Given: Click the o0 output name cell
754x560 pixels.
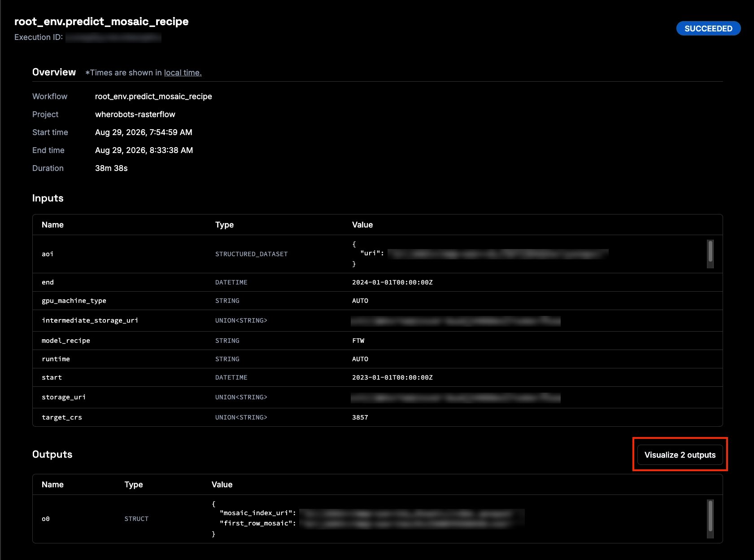Looking at the screenshot, I should pos(46,519).
